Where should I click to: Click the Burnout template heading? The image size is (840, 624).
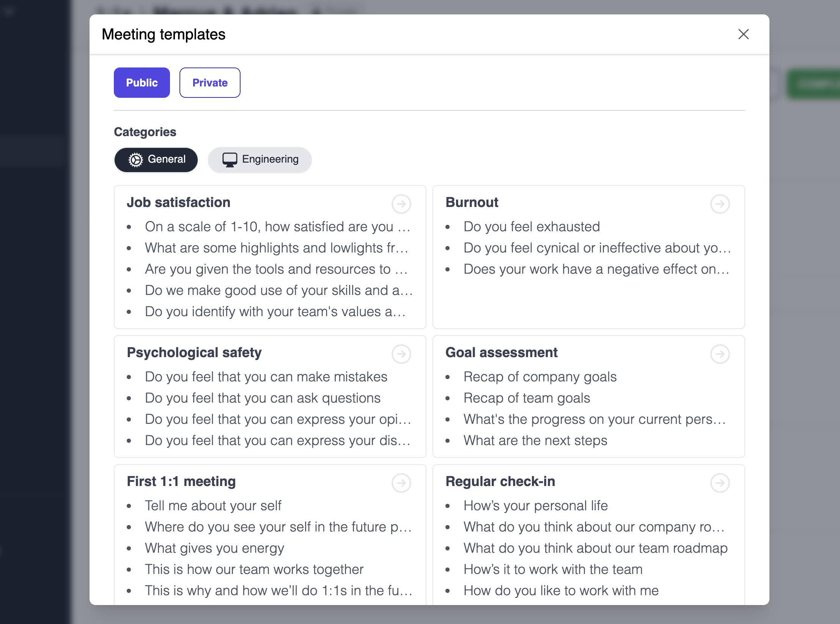click(x=472, y=202)
